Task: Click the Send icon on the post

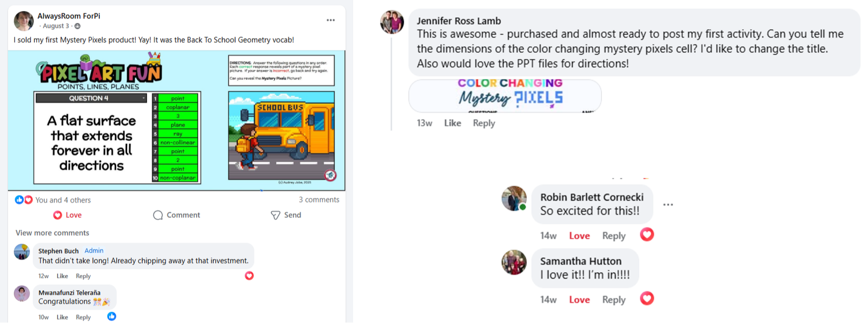Action: point(276,215)
